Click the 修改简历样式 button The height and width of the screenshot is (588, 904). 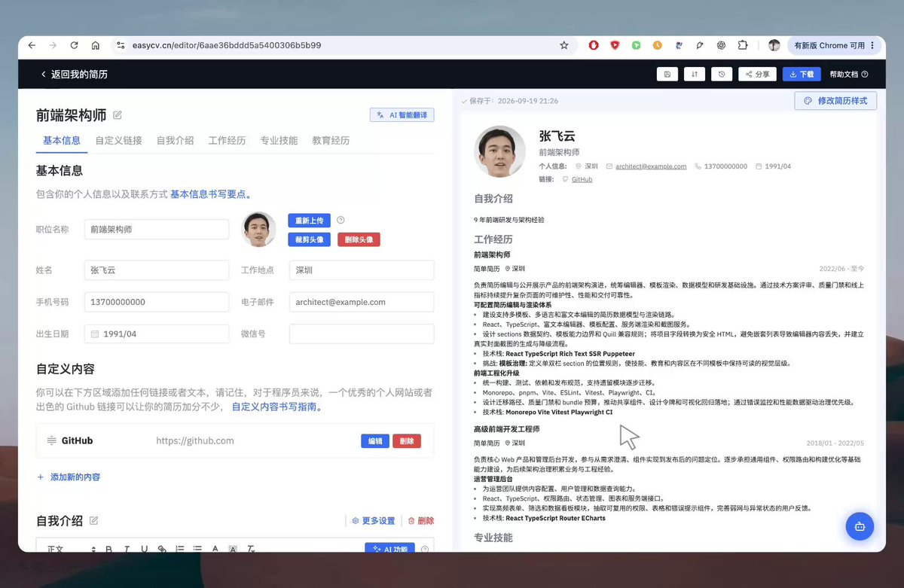click(835, 100)
